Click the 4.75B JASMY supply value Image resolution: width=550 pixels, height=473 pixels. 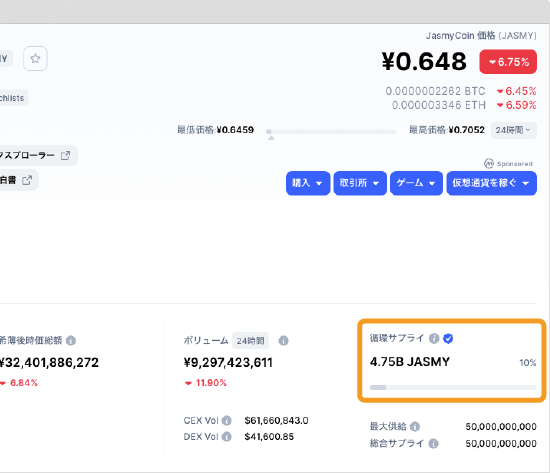click(410, 362)
